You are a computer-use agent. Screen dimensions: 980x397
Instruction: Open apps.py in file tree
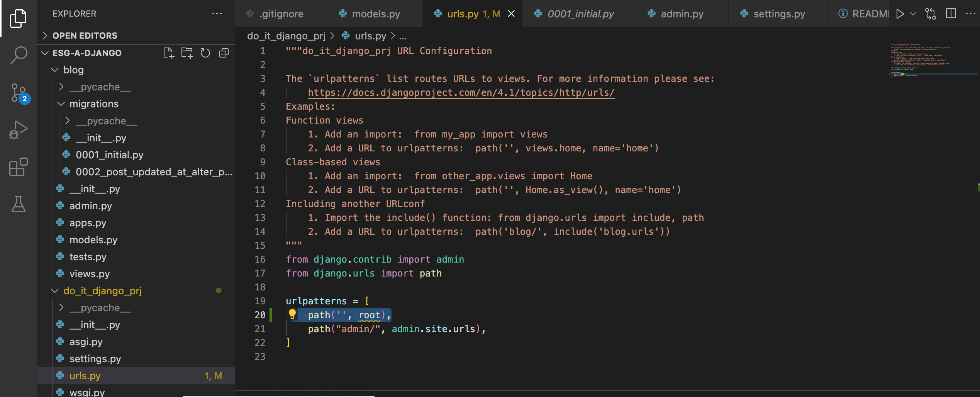[136, 223]
